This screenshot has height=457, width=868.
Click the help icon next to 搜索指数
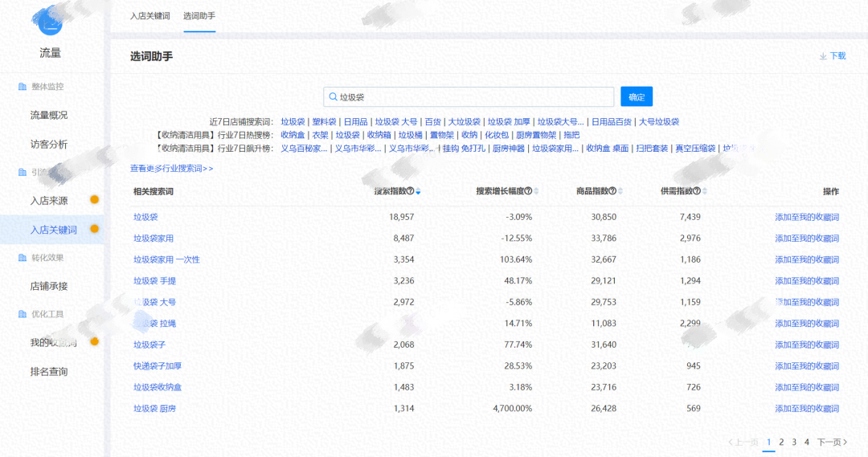(x=411, y=191)
